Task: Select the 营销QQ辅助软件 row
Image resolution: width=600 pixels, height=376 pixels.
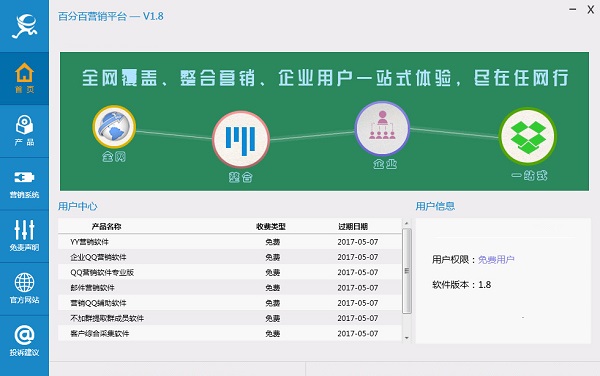Action: (x=230, y=303)
